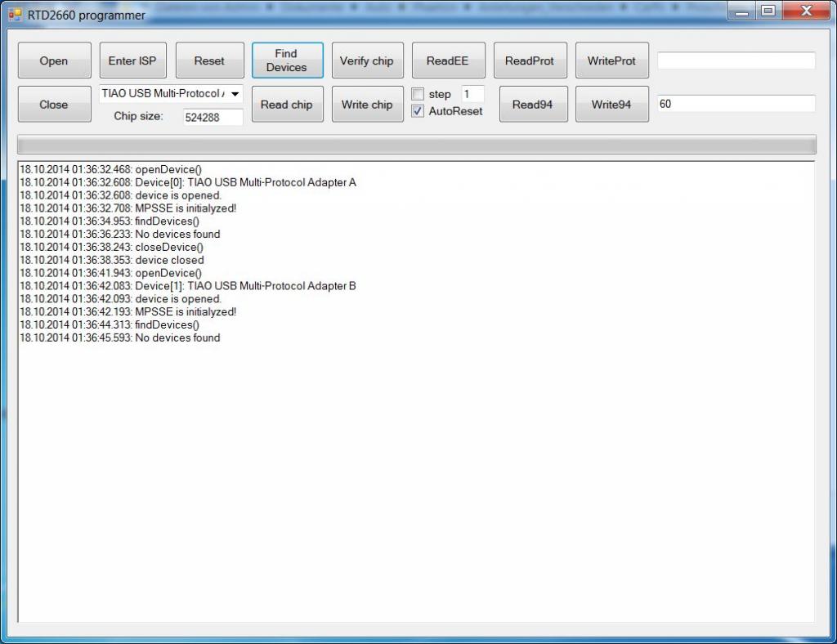The height and width of the screenshot is (644, 837).
Task: Start Verify chip operation
Action: pyautogui.click(x=367, y=61)
